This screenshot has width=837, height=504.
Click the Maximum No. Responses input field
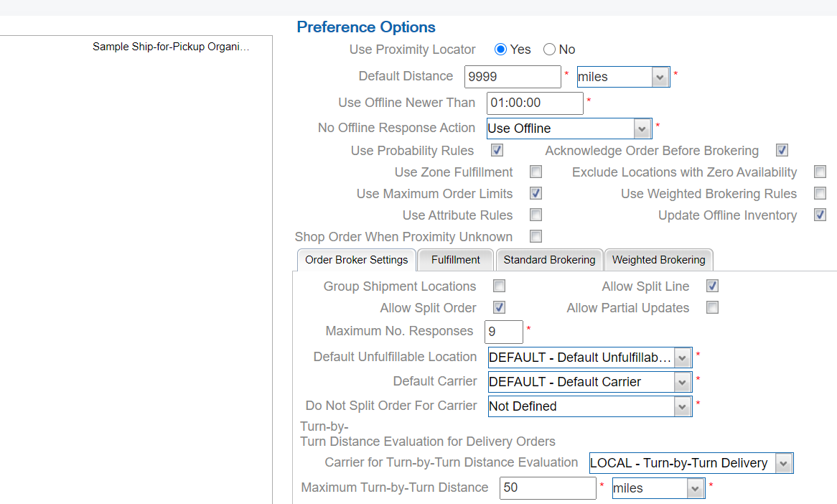point(503,332)
